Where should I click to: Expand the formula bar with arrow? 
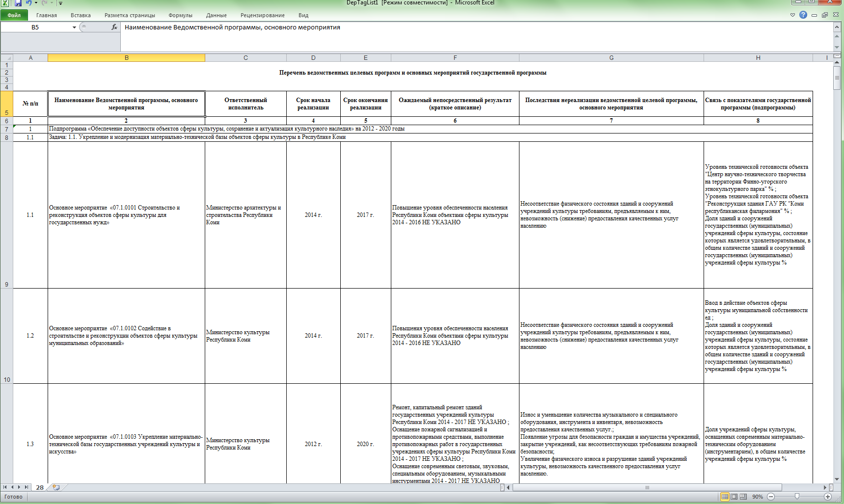[x=837, y=27]
